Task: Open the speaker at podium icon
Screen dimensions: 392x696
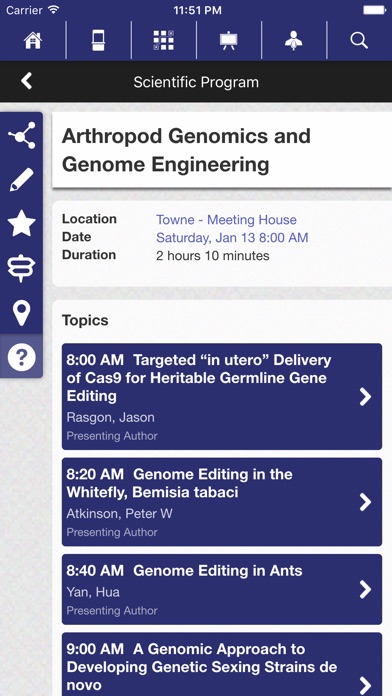Action: point(293,40)
